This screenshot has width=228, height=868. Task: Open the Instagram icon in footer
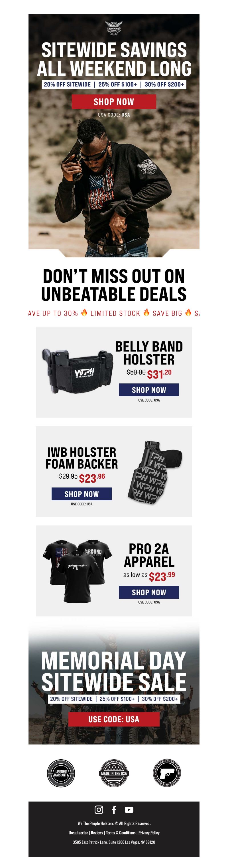pyautogui.click(x=99, y=809)
